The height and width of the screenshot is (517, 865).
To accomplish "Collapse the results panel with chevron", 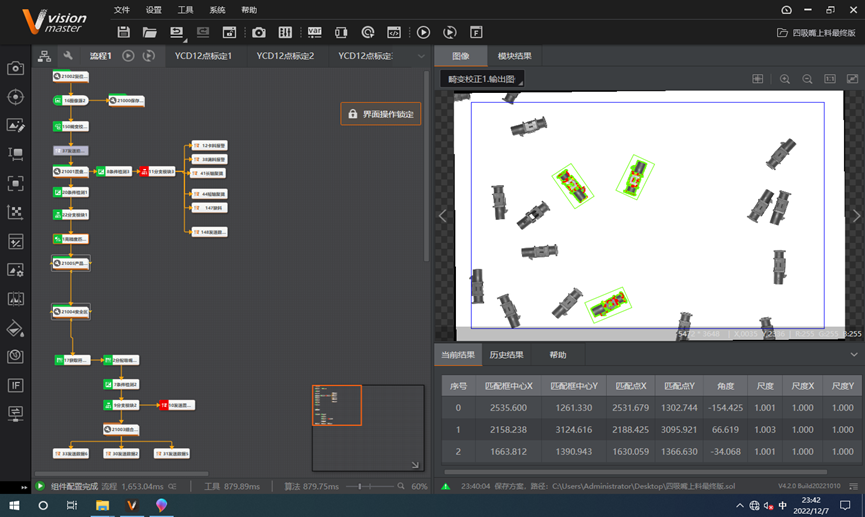I will 853,355.
